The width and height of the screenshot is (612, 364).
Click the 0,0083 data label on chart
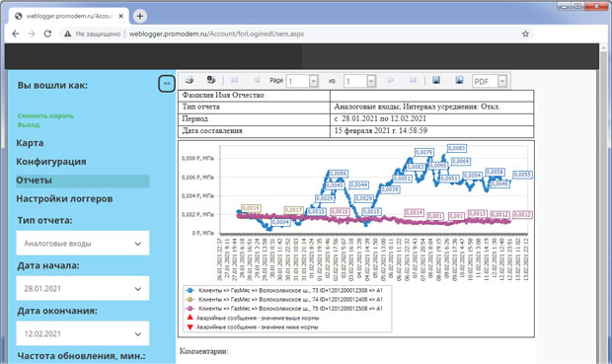coord(457,148)
